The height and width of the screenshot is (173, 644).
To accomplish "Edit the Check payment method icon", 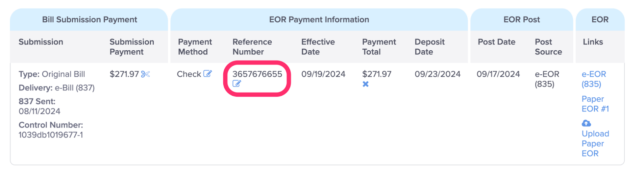I will pyautogui.click(x=207, y=74).
